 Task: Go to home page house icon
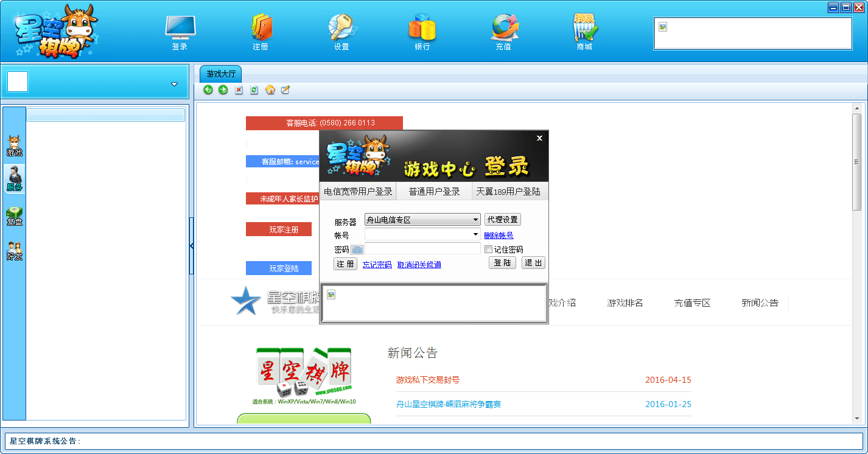point(270,90)
